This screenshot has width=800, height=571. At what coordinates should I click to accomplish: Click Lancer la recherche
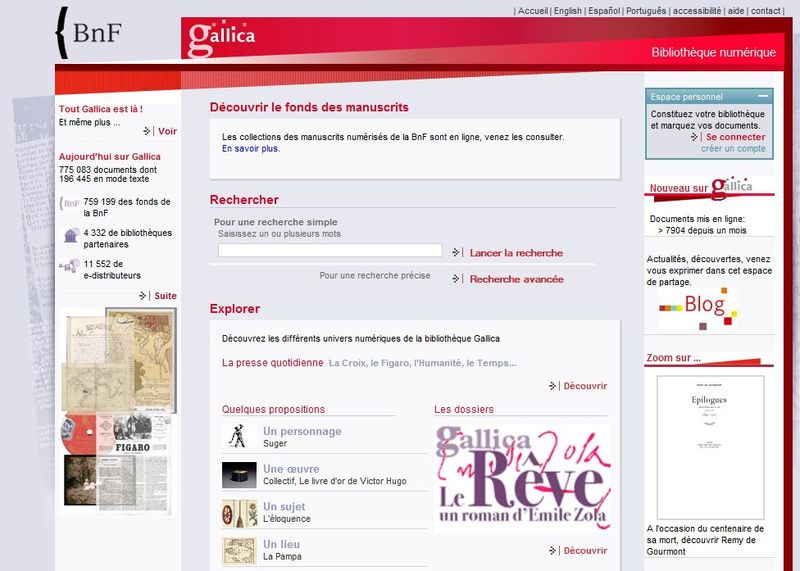pyautogui.click(x=516, y=253)
